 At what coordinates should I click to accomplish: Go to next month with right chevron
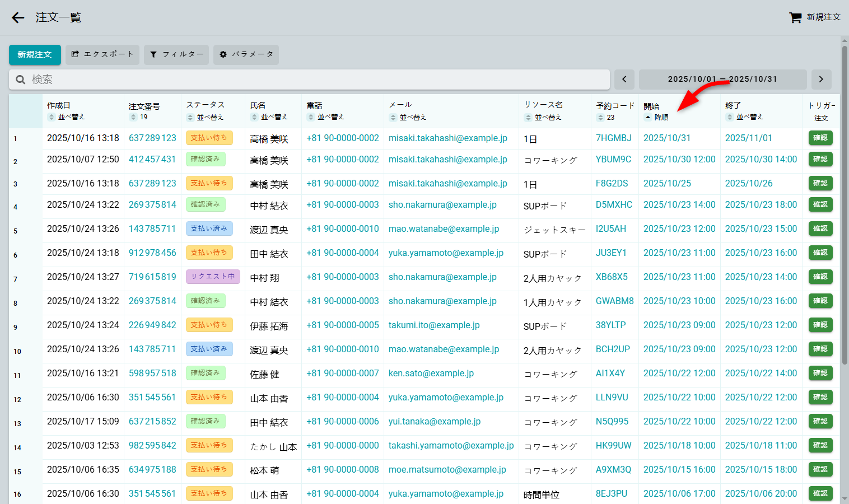pos(821,80)
